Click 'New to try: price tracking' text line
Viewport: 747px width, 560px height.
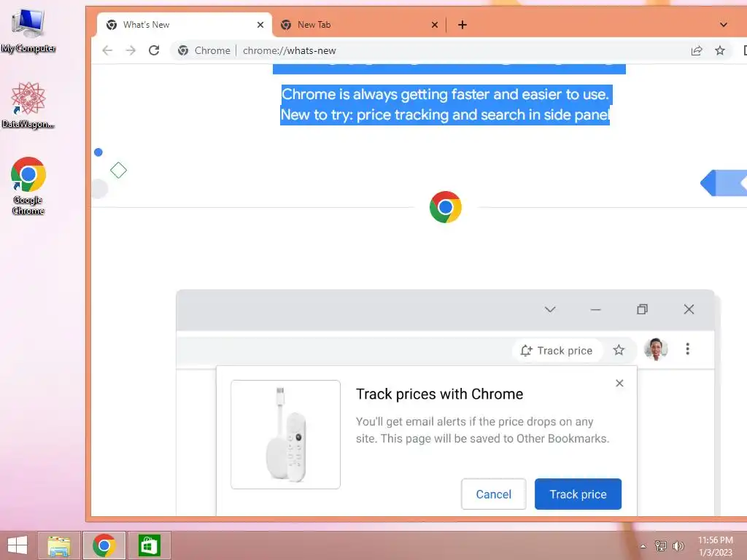(445, 114)
